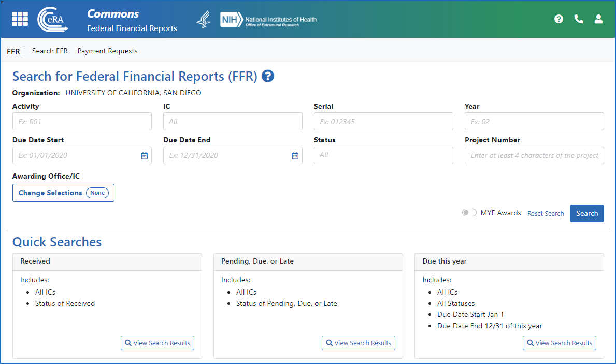Toggle the MYF Awards switch
This screenshot has height=364, width=616.
pyautogui.click(x=469, y=213)
